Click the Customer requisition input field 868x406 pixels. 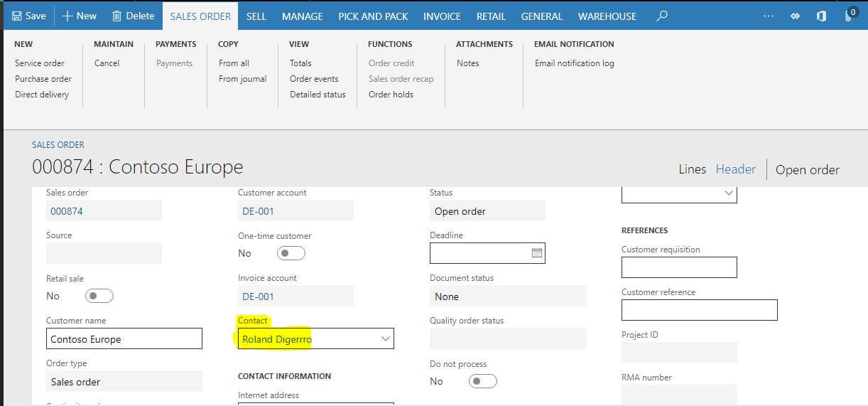(679, 267)
